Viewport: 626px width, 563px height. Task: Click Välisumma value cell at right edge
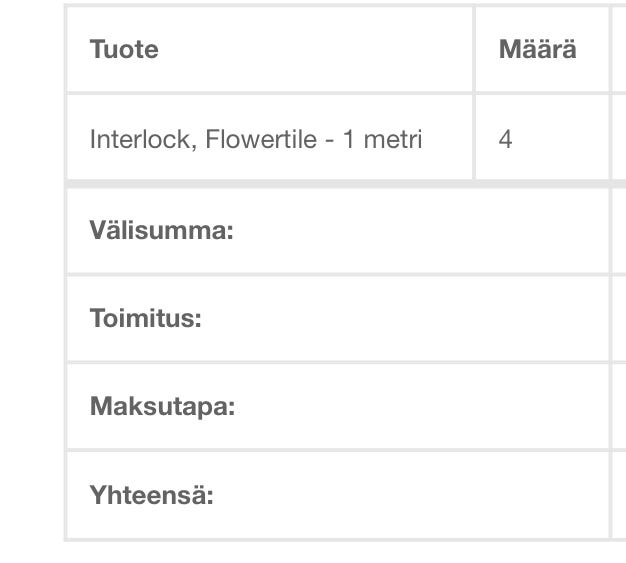[x=619, y=231]
